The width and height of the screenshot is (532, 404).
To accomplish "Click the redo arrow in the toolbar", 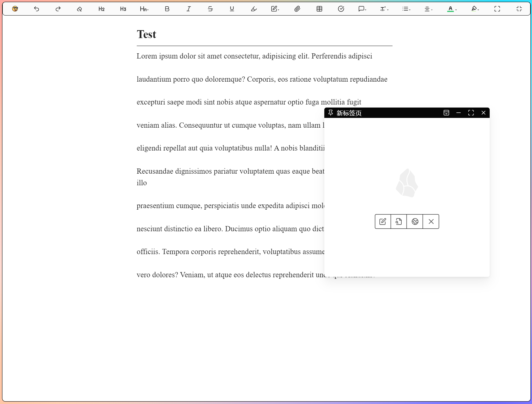I will tap(58, 9).
